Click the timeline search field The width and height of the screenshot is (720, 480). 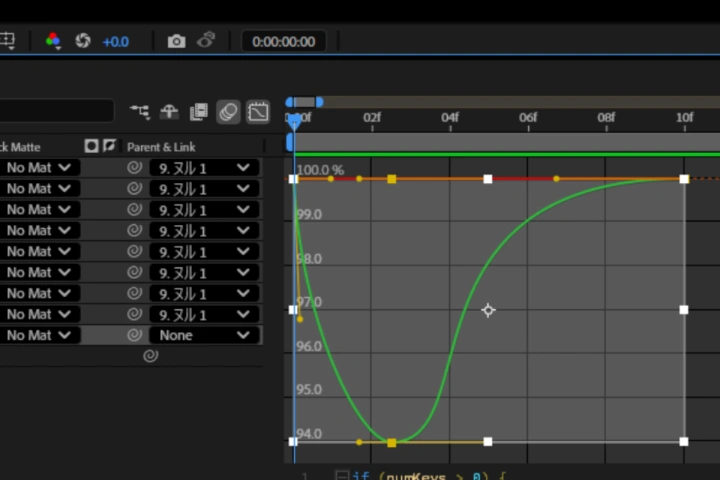coord(56,111)
